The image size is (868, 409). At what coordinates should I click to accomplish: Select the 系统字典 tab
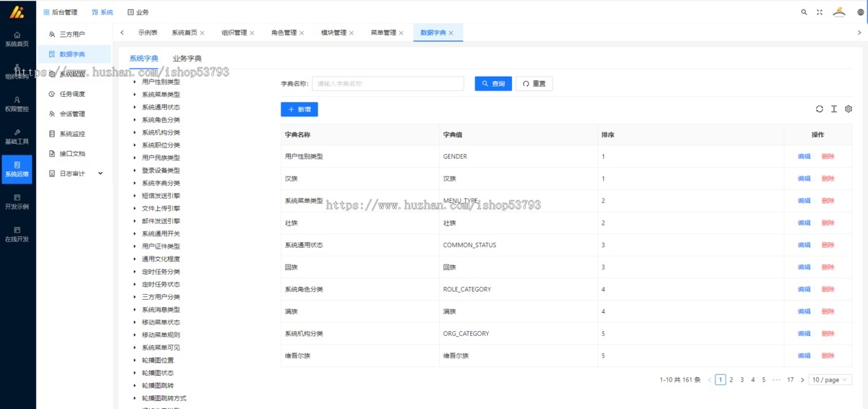pos(144,59)
